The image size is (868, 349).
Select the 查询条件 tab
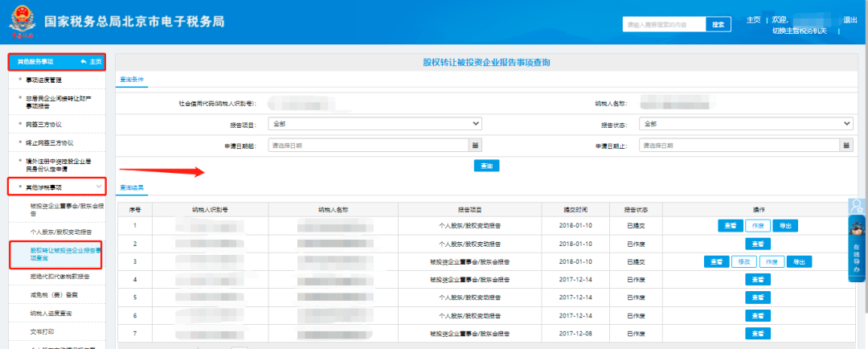click(132, 80)
